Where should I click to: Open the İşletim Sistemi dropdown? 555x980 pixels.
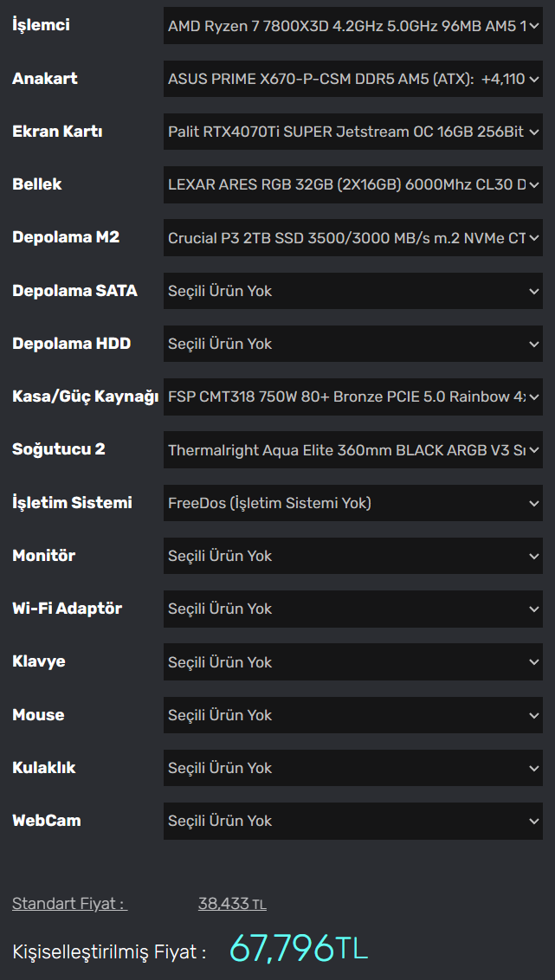pyautogui.click(x=352, y=503)
